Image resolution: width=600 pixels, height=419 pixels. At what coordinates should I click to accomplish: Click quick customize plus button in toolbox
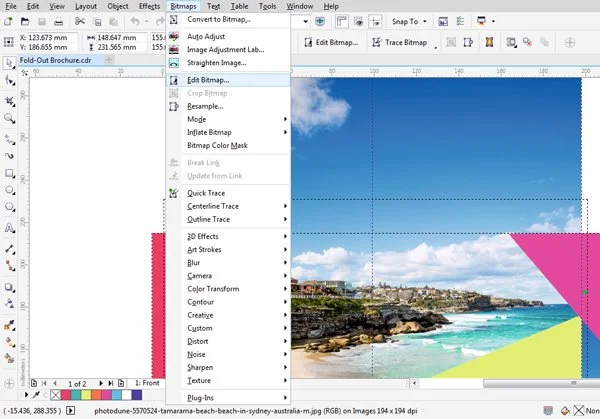[9, 383]
